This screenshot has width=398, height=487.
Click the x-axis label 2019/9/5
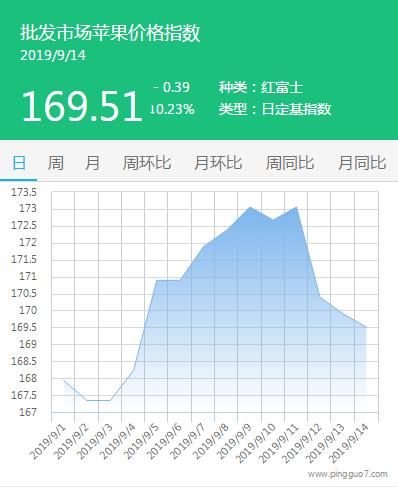(141, 442)
